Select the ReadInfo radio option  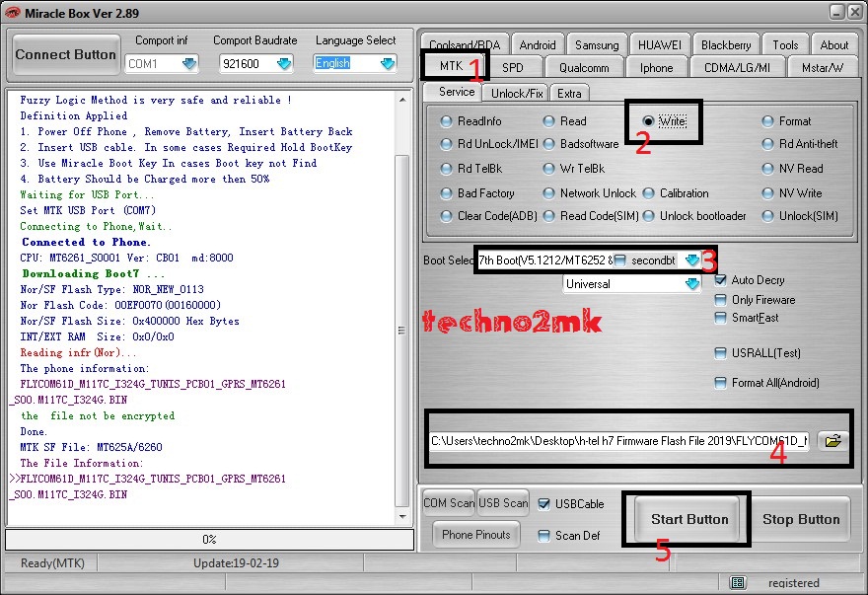[447, 121]
